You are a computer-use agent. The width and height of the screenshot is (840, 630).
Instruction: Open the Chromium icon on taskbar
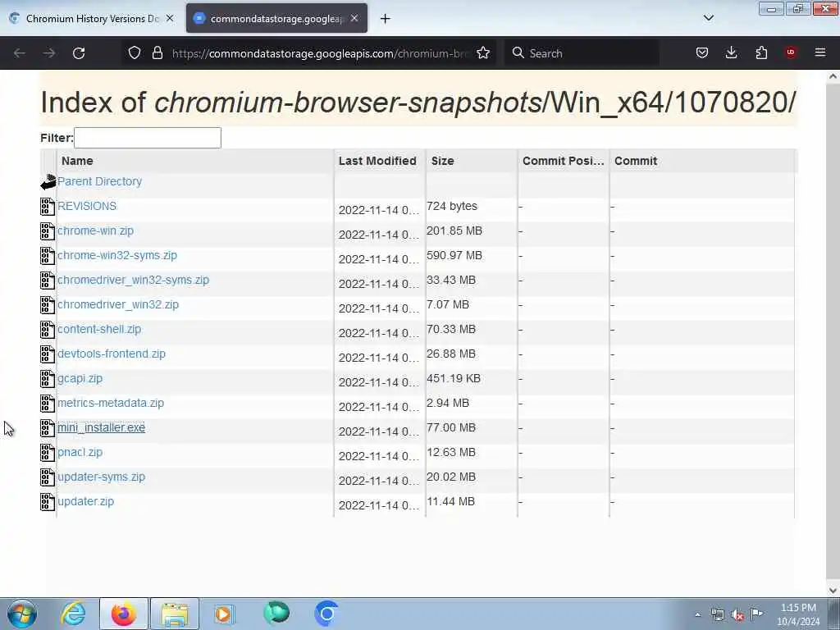tap(326, 614)
